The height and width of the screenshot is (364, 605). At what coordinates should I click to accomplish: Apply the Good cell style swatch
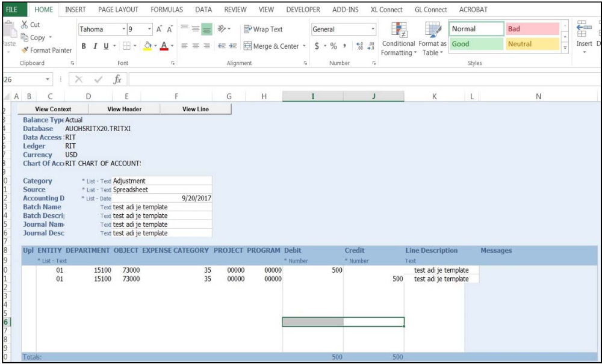click(476, 44)
